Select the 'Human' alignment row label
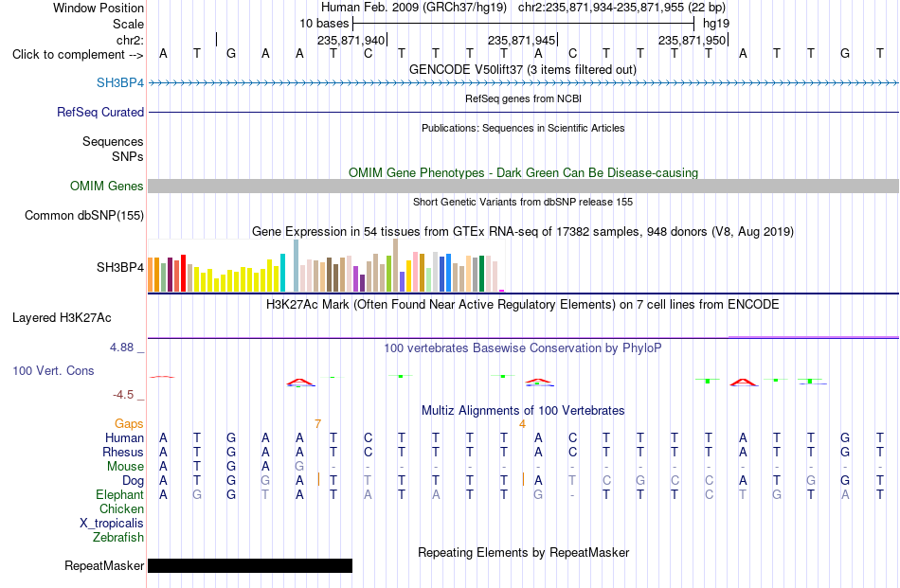This screenshot has height=588, width=900. pyautogui.click(x=124, y=437)
